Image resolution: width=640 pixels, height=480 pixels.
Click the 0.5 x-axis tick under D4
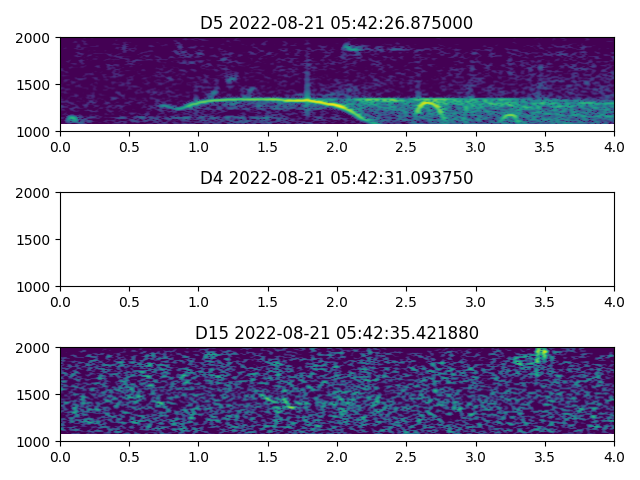[x=129, y=301]
